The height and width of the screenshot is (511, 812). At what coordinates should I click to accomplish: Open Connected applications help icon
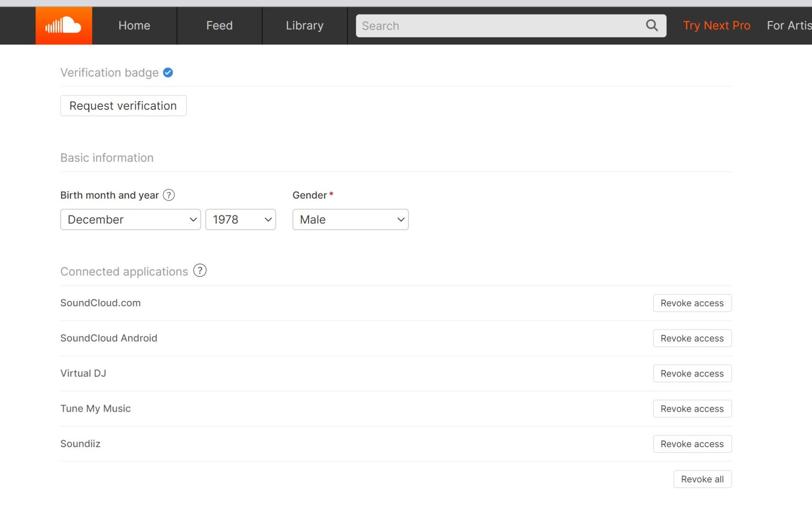coord(200,271)
